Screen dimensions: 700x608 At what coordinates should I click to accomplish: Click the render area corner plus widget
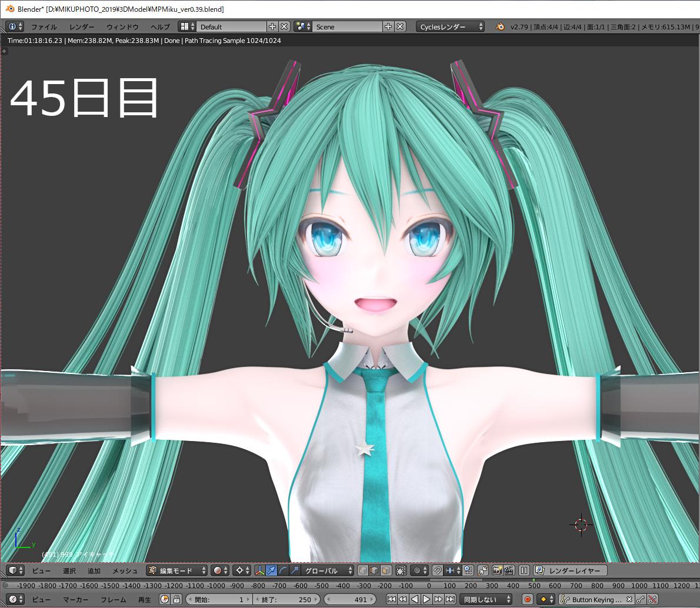4,51
